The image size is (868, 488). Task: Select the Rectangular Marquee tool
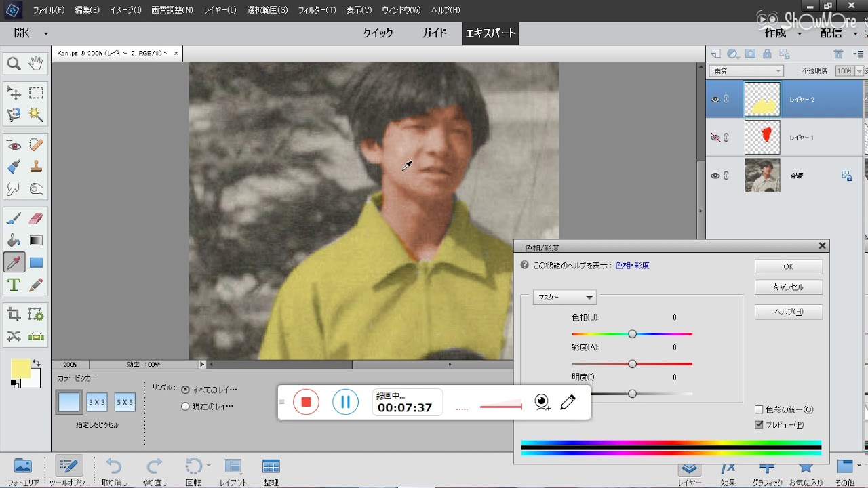36,94
